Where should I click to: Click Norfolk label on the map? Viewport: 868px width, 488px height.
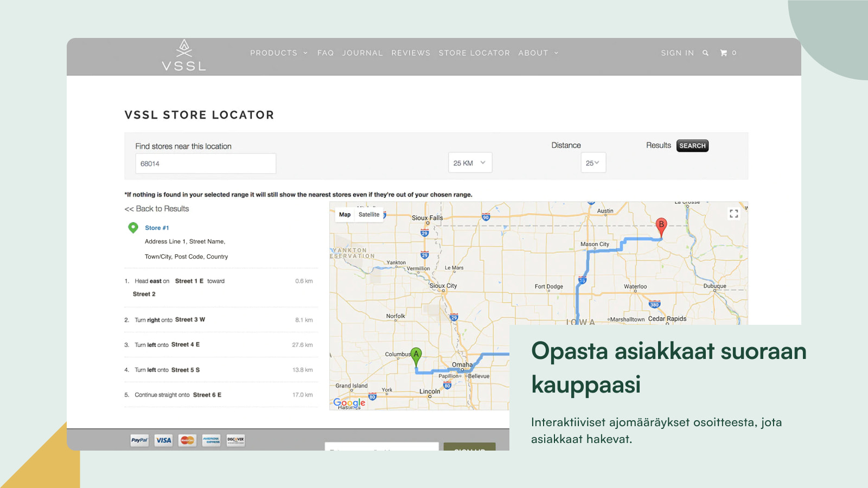(395, 316)
